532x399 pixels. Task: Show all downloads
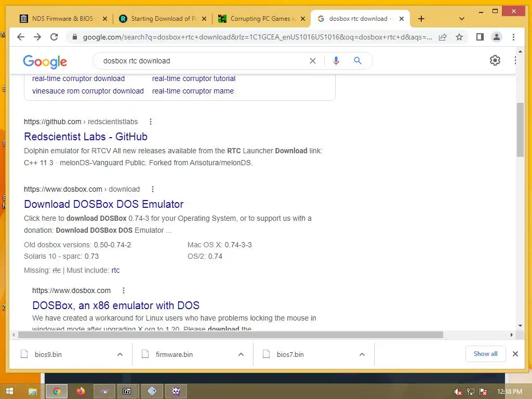[486, 354]
